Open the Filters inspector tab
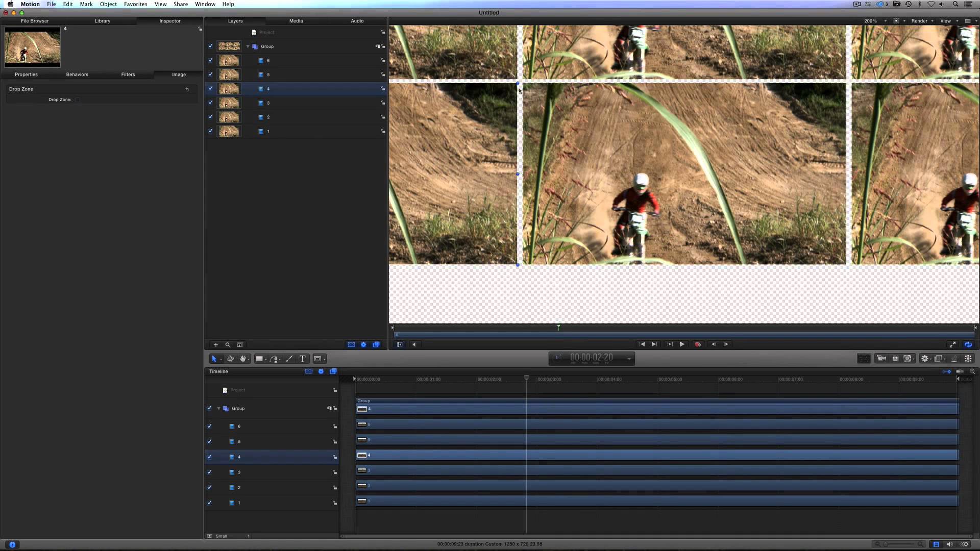The height and width of the screenshot is (551, 980). tap(128, 74)
